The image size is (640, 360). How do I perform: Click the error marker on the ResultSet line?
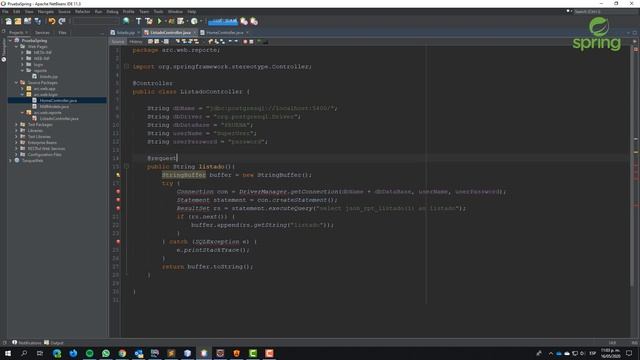(118, 208)
